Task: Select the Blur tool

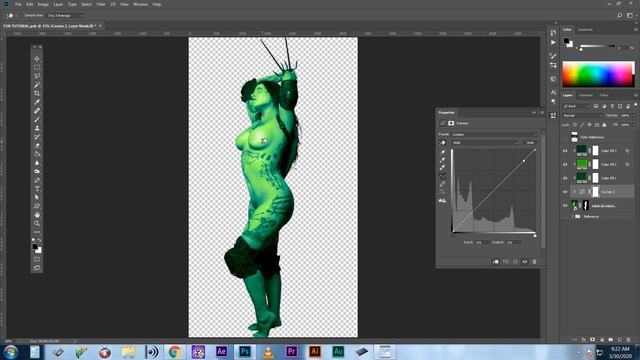Action: pos(37,162)
